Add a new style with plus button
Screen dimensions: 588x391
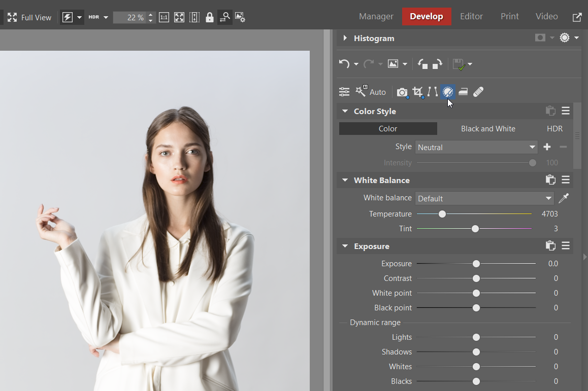[x=547, y=147]
